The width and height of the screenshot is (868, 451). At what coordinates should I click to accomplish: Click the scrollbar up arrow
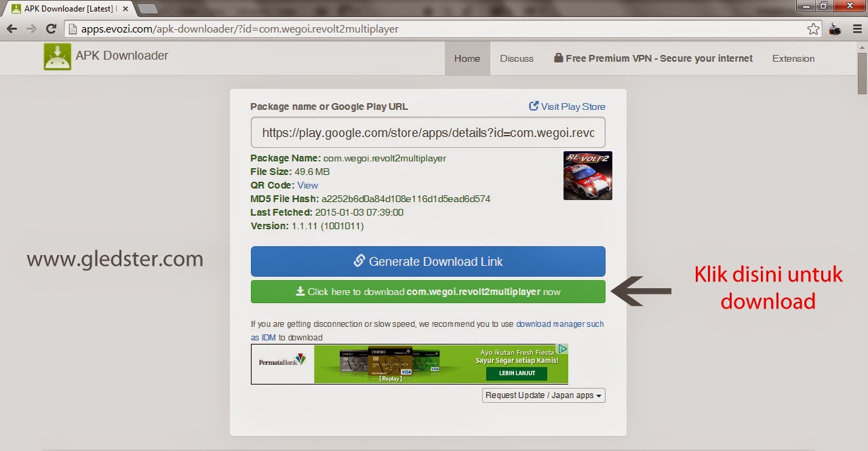[862, 47]
